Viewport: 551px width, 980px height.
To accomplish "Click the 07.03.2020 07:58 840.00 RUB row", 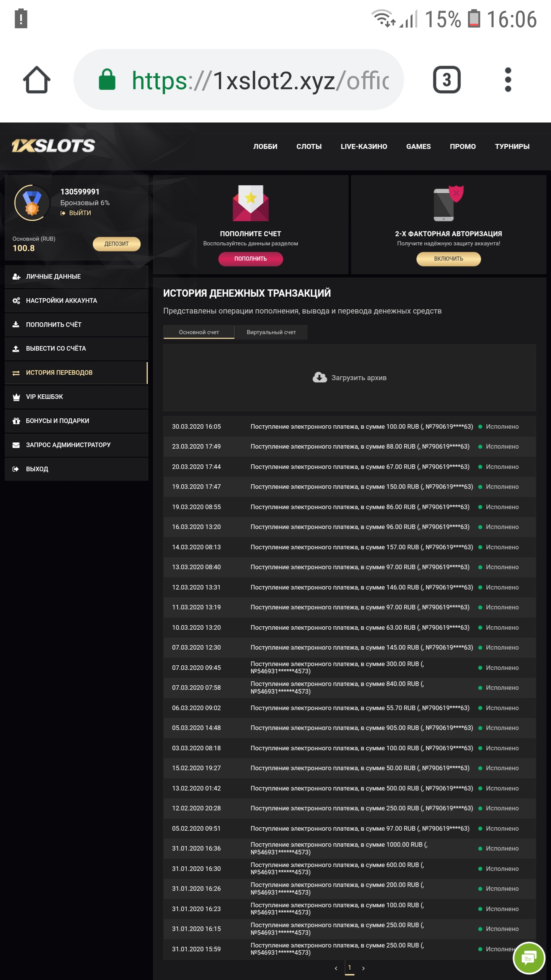I will [349, 688].
